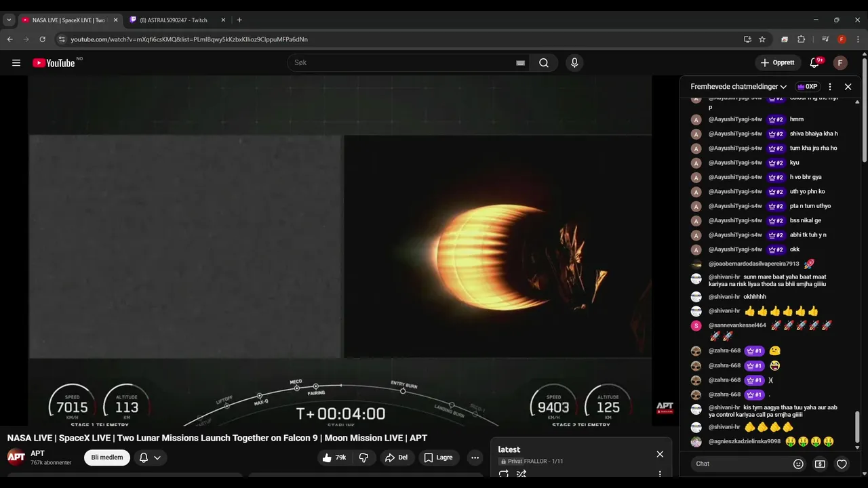Click the FRALLOR playlist owner link
This screenshot has width=868, height=488.
coord(536,462)
